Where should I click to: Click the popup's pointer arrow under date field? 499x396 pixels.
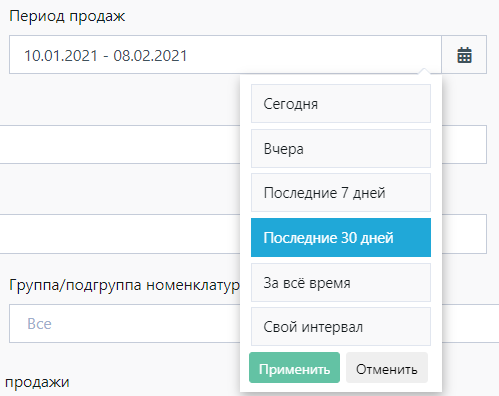pyautogui.click(x=424, y=71)
